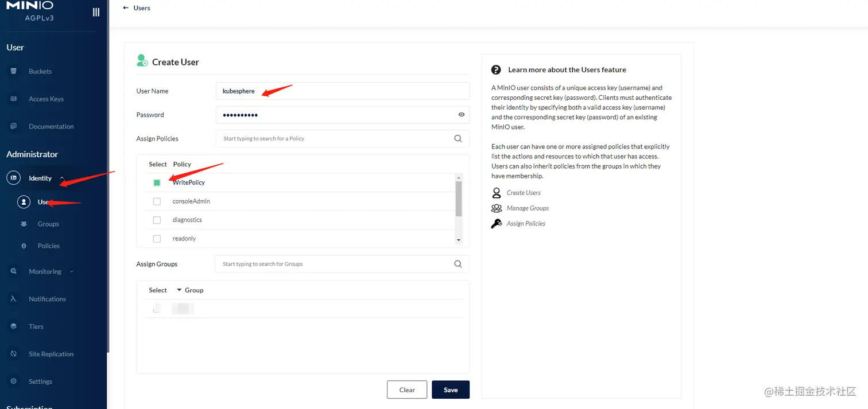Click the Clear button
Image resolution: width=868 pixels, height=409 pixels.
[407, 389]
